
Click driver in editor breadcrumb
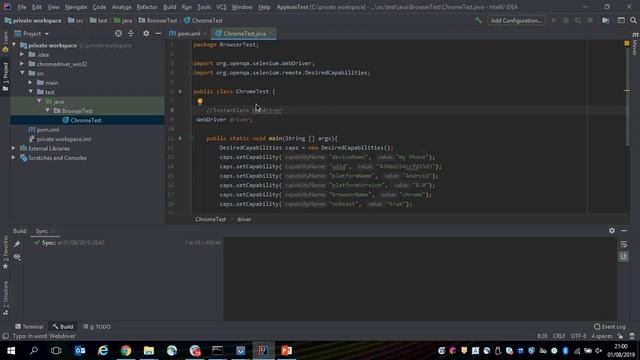(x=244, y=219)
